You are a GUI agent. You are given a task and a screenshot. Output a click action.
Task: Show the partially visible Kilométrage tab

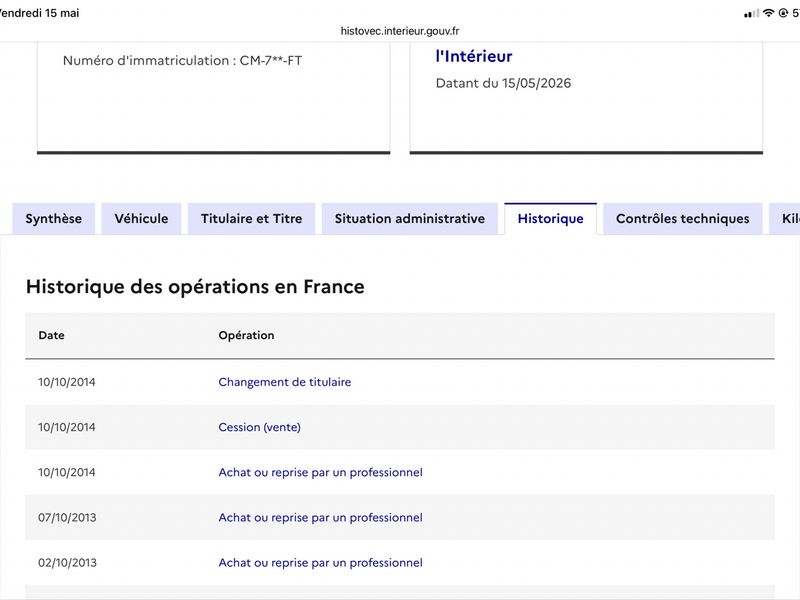(x=786, y=218)
